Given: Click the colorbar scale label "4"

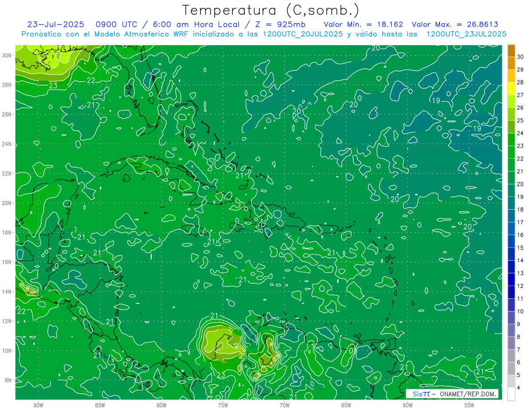Looking at the screenshot, I should (519, 388).
